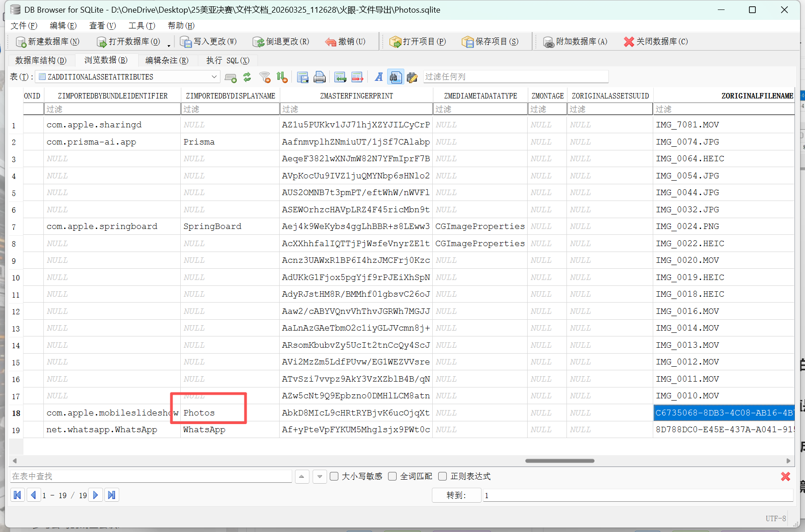Select cell net.whatsapp.WhatsApp
805x532 pixels.
(x=112, y=429)
